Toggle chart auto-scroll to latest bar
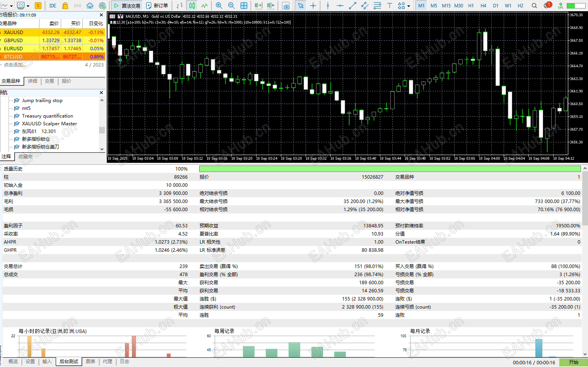Viewport: 588px width, 367px height. pos(258,5)
